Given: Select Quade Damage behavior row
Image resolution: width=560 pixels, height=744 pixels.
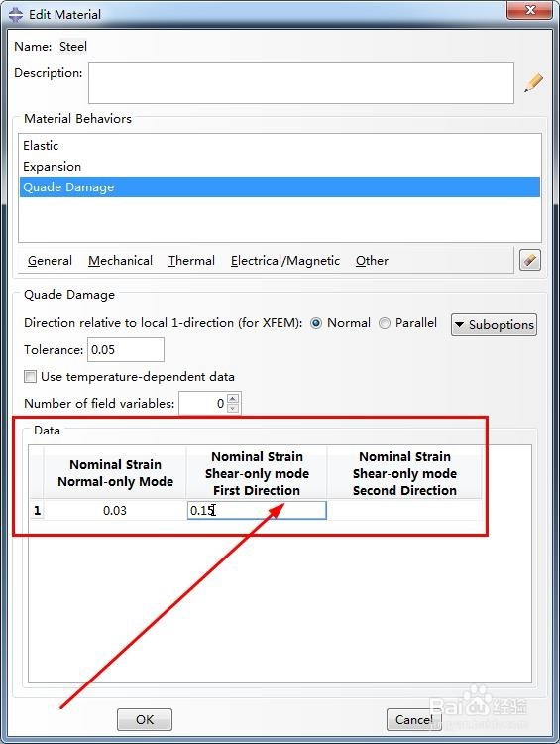Looking at the screenshot, I should pyautogui.click(x=280, y=186).
